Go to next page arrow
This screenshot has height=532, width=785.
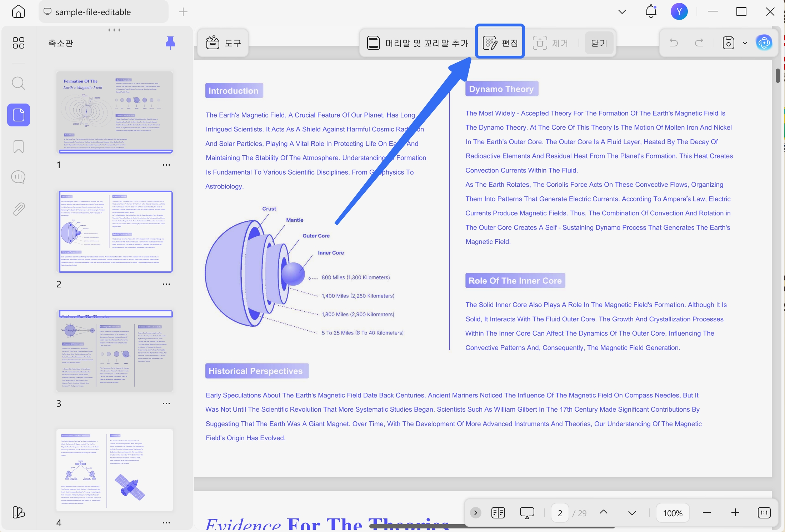pyautogui.click(x=632, y=513)
